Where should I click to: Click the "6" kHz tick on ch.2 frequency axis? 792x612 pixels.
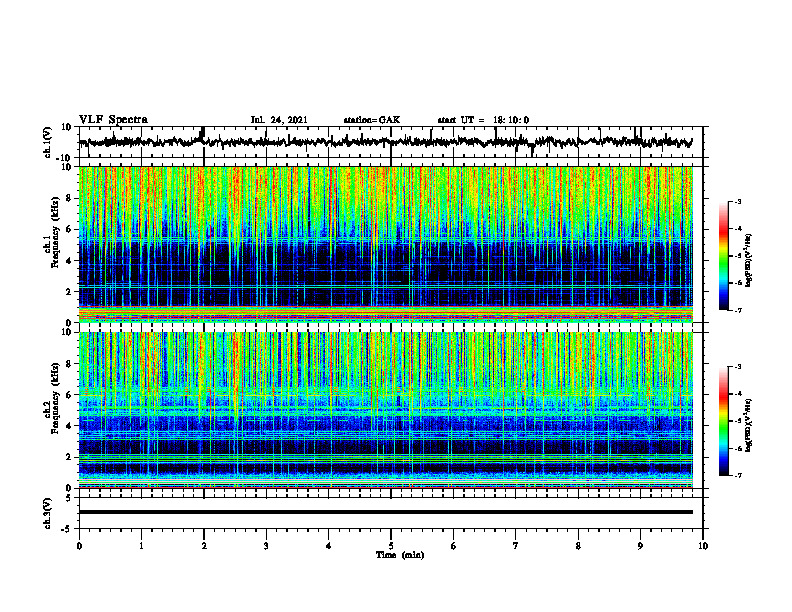(70, 395)
